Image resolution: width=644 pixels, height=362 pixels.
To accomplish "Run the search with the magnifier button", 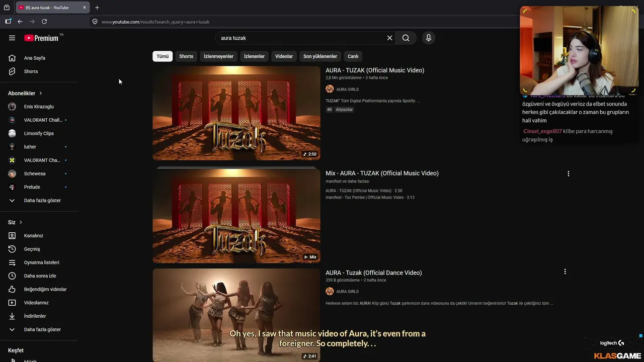I will (406, 38).
